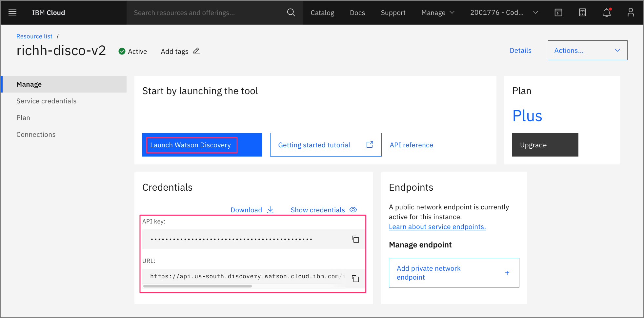Click the Details link
The height and width of the screenshot is (318, 644).
pyautogui.click(x=520, y=51)
